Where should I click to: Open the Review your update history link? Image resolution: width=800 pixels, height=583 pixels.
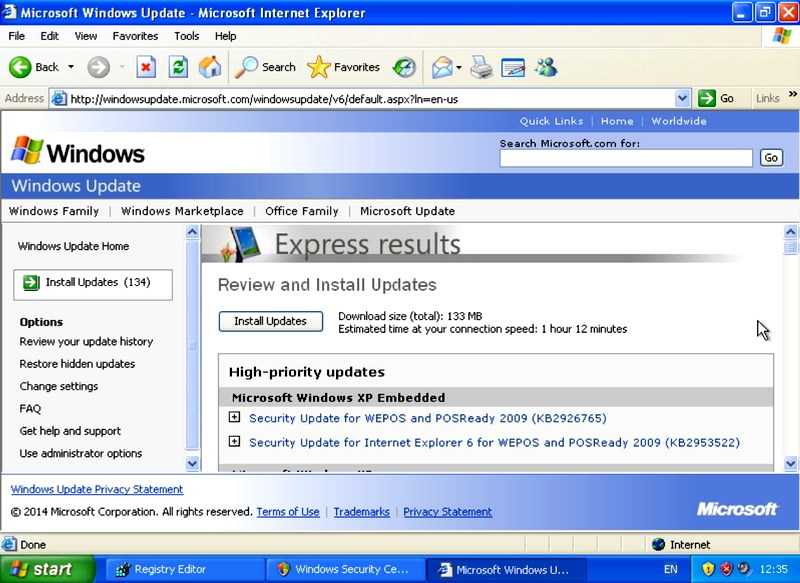[x=86, y=342]
